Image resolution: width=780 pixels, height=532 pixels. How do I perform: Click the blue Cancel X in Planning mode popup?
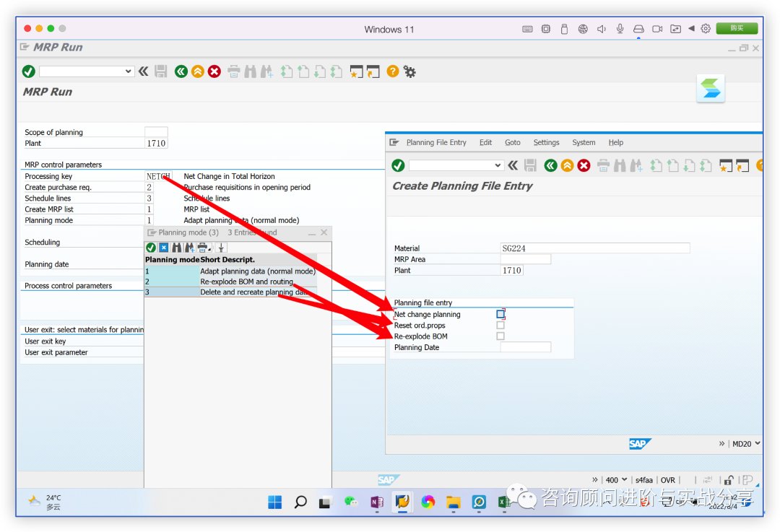(x=164, y=247)
